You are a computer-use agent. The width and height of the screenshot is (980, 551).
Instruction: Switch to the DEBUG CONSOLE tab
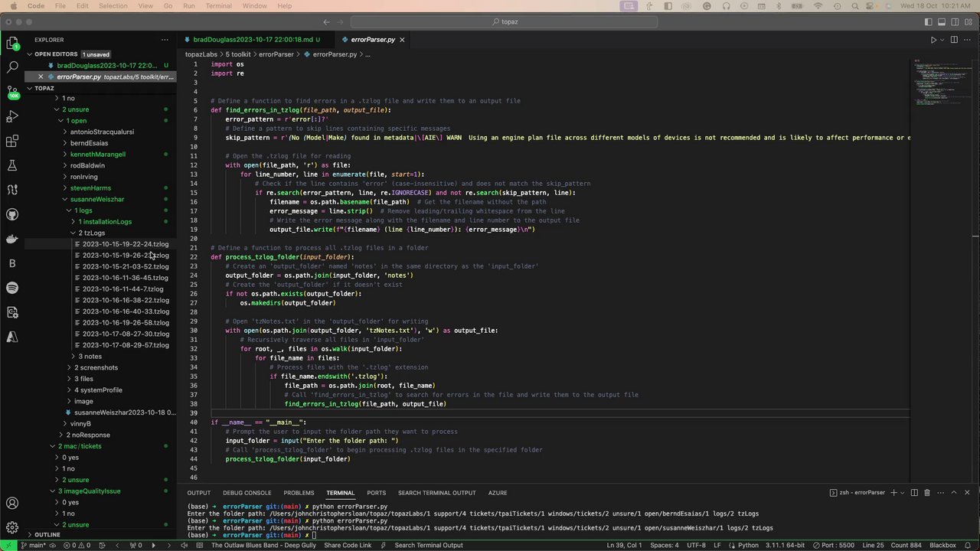pyautogui.click(x=247, y=493)
